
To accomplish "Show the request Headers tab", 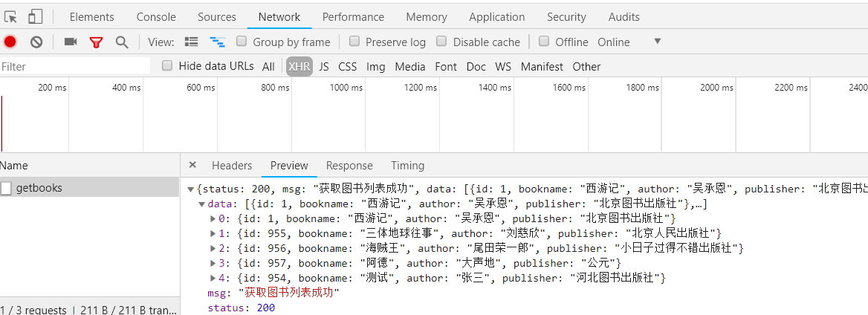I will tap(232, 166).
